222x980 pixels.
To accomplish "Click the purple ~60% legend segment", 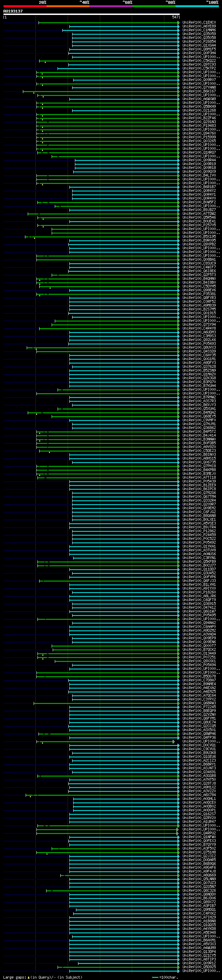I will click(x=111, y=6).
